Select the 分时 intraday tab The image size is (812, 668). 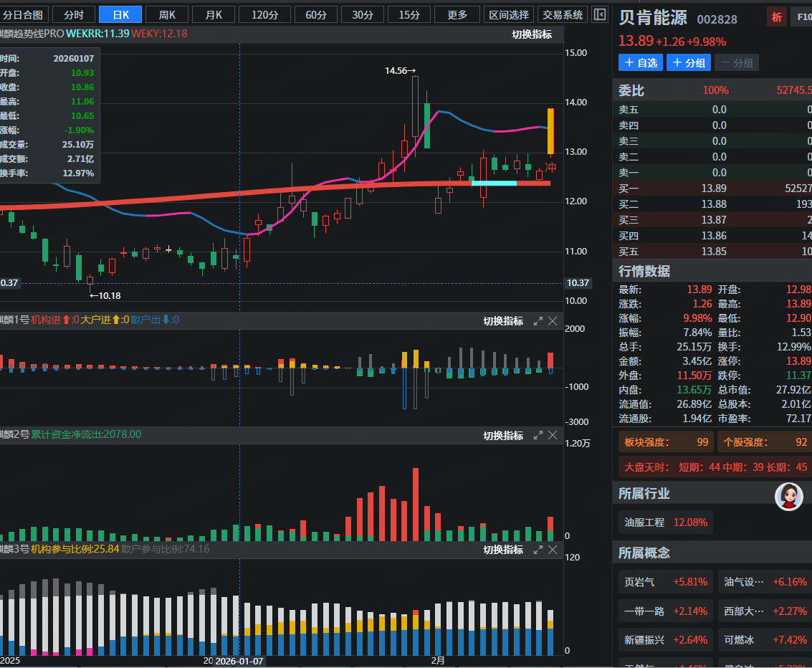74,14
